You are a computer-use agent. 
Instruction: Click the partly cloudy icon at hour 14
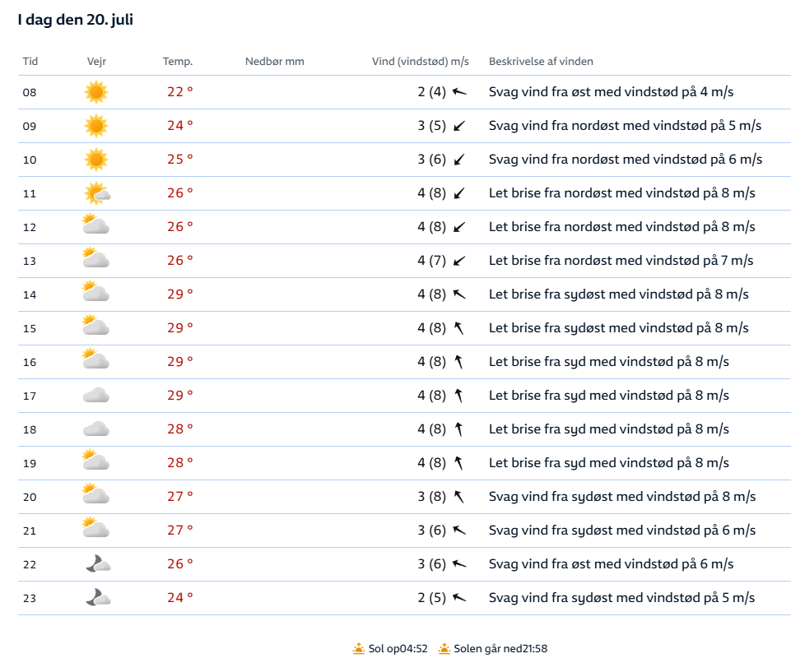point(96,294)
